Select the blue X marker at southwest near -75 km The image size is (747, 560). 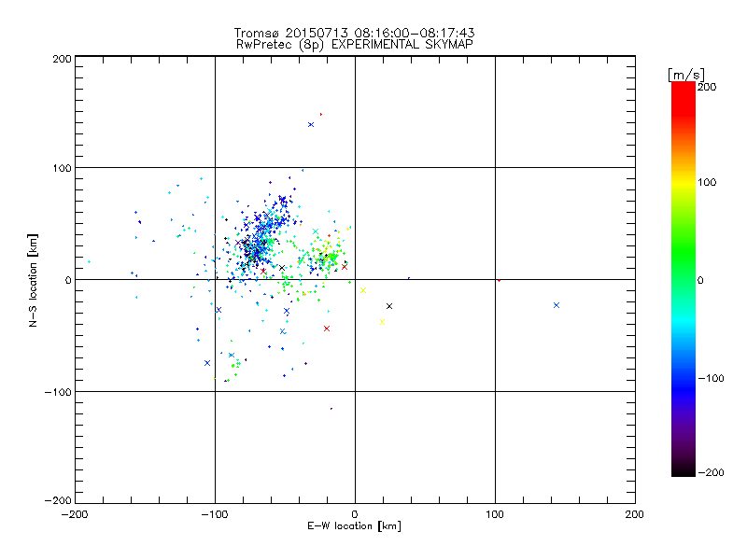tap(207, 363)
